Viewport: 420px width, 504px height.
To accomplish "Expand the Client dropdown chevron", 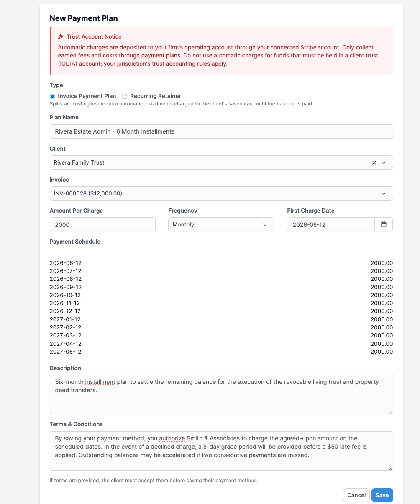I will (x=384, y=162).
